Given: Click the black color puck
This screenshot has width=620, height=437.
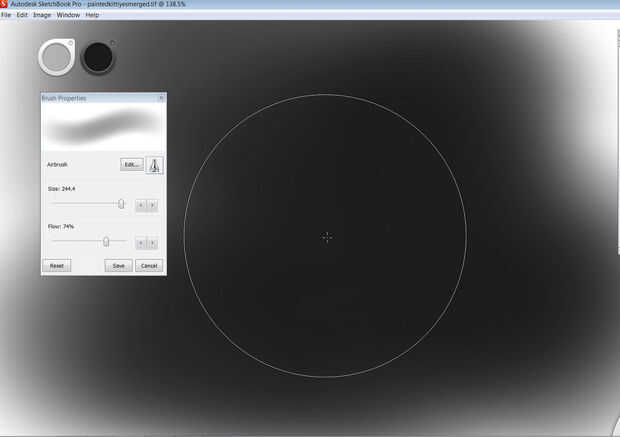Looking at the screenshot, I should [98, 57].
